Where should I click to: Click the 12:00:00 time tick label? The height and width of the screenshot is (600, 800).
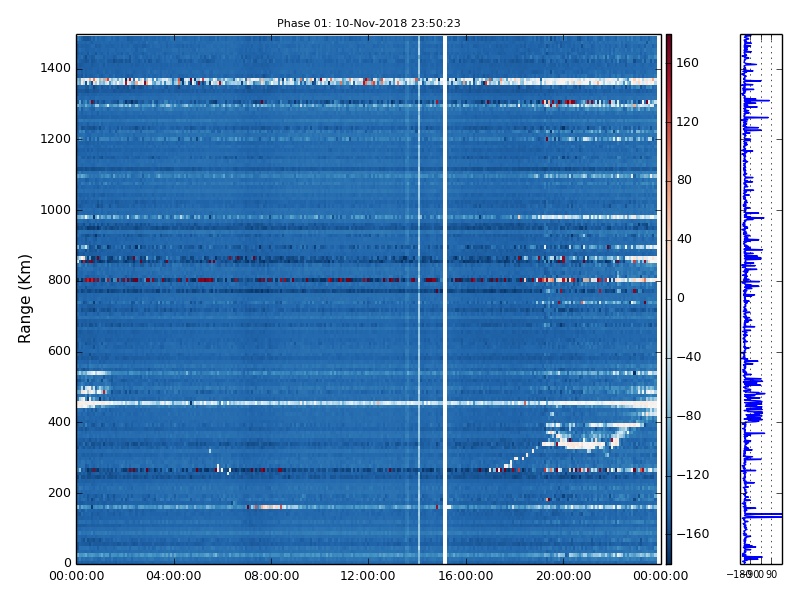[368, 576]
